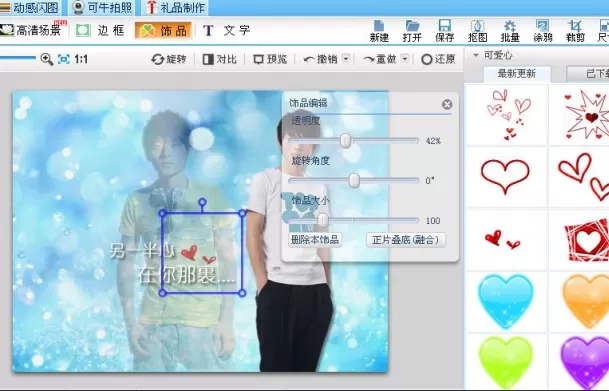
Task: Click the 预览 preview button
Action: tap(270, 59)
